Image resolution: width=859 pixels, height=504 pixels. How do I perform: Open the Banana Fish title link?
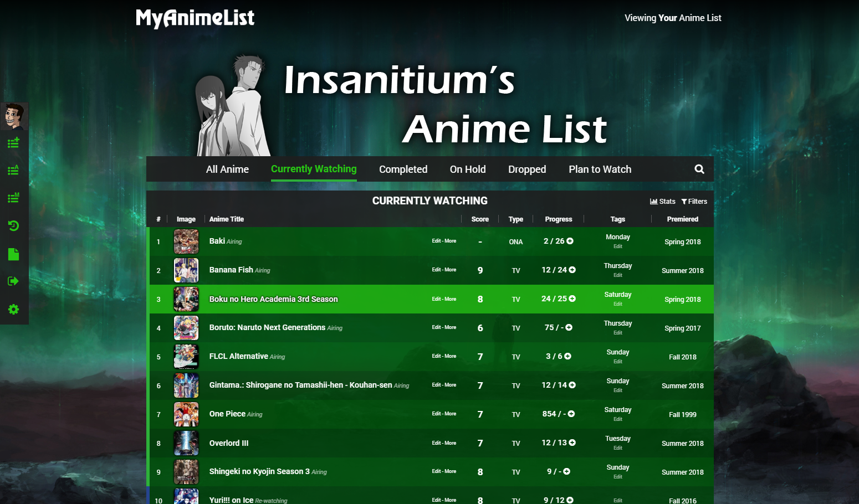click(231, 270)
